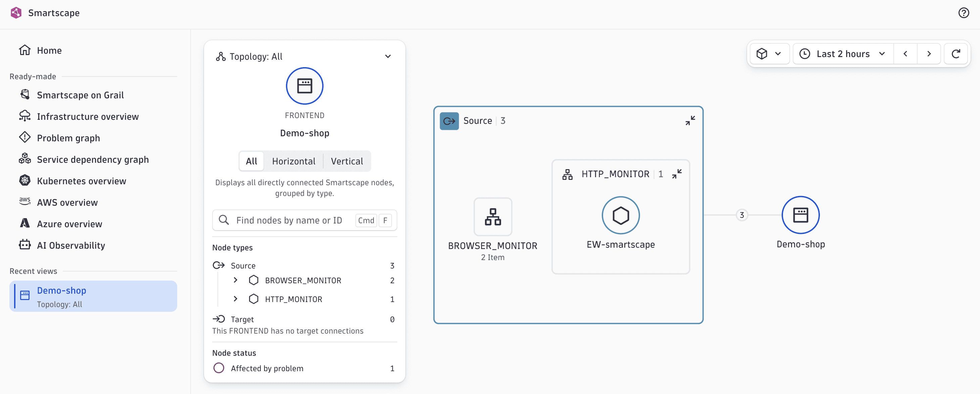
Task: Click the FRONTEND circle icon in panel
Action: tap(304, 86)
